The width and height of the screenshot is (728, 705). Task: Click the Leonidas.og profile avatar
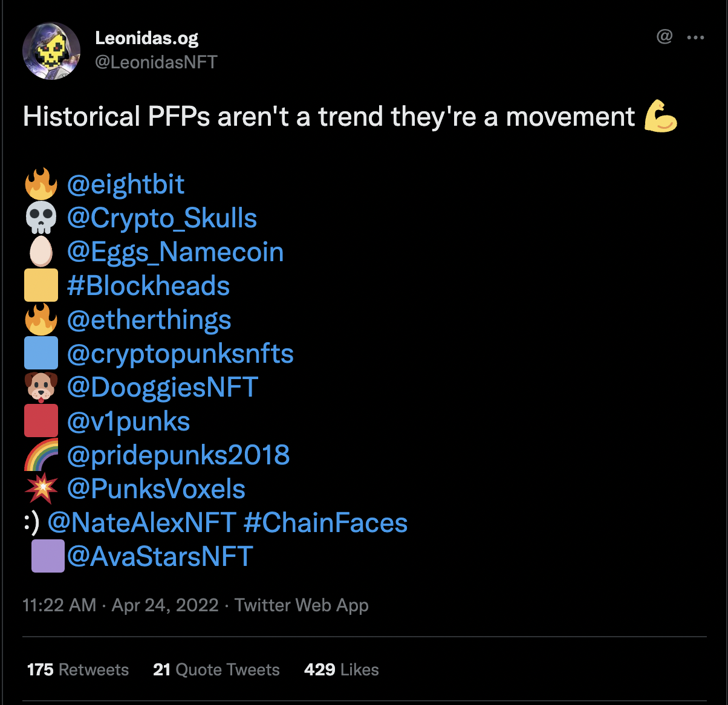pyautogui.click(x=51, y=51)
